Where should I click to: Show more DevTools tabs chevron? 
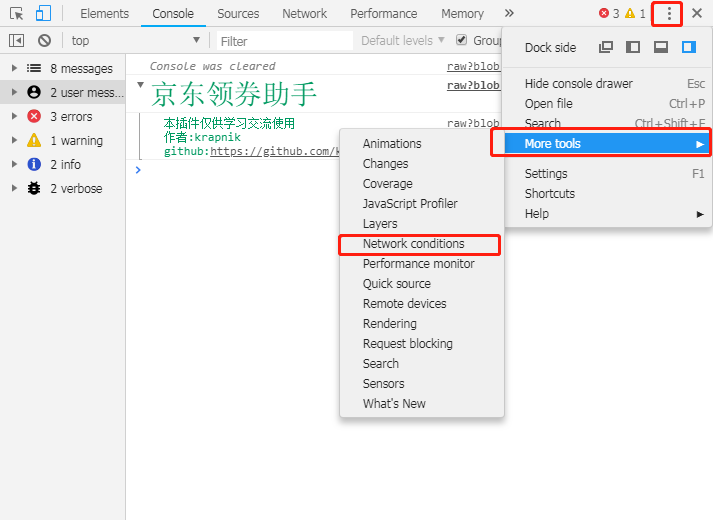(509, 13)
